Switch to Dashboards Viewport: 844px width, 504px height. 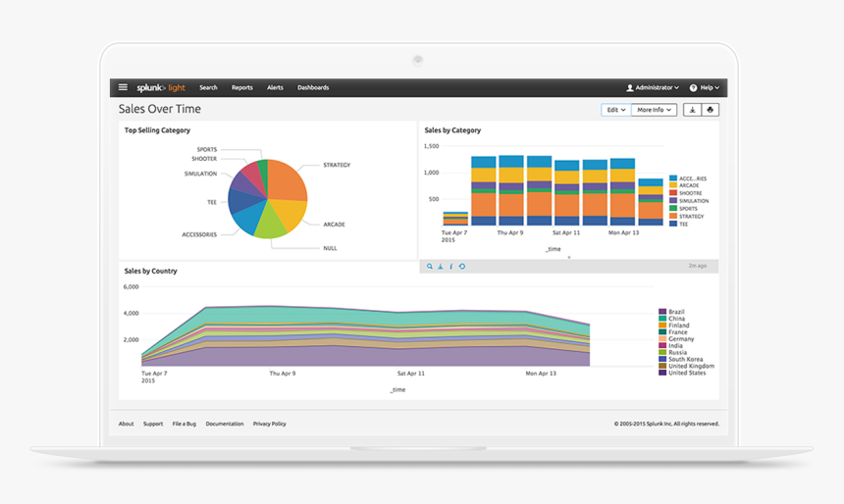(313, 87)
